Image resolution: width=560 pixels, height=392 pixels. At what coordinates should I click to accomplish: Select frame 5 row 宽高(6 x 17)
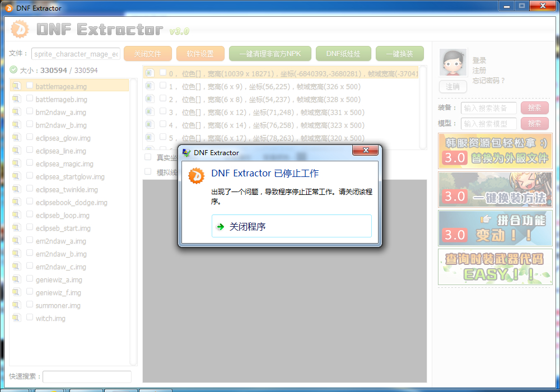pos(281,138)
